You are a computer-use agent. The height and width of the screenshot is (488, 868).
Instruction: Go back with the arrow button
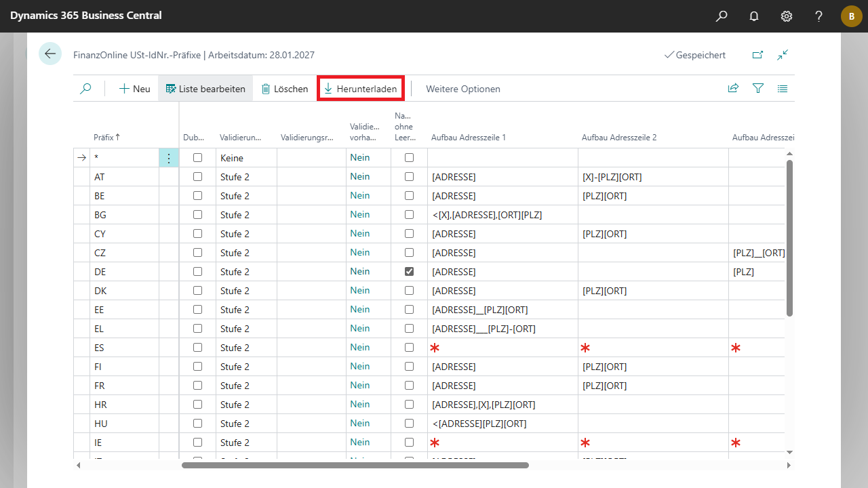pyautogui.click(x=50, y=54)
